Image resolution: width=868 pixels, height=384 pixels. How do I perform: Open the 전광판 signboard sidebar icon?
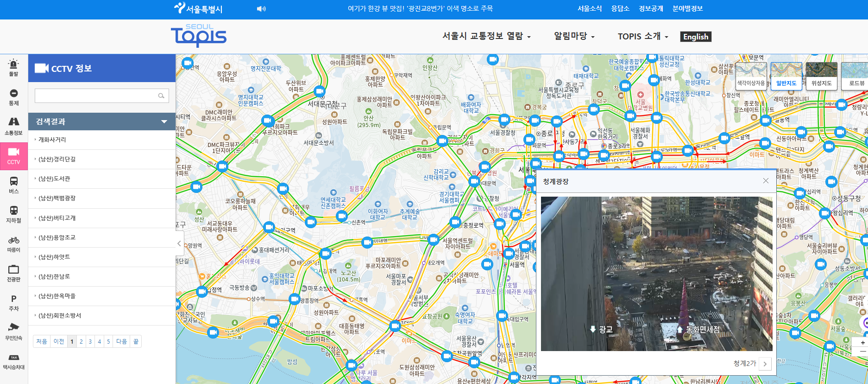pyautogui.click(x=13, y=273)
